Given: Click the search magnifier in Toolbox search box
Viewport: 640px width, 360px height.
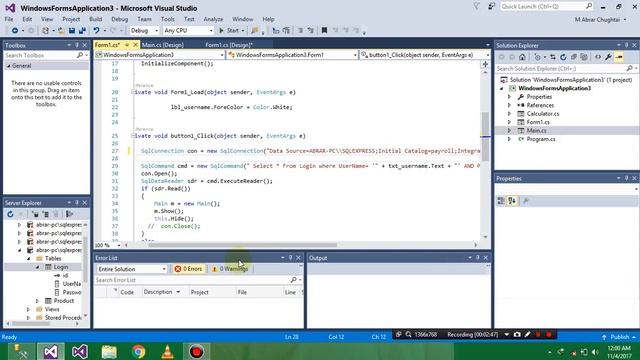Looking at the screenshot, I should click(80, 55).
